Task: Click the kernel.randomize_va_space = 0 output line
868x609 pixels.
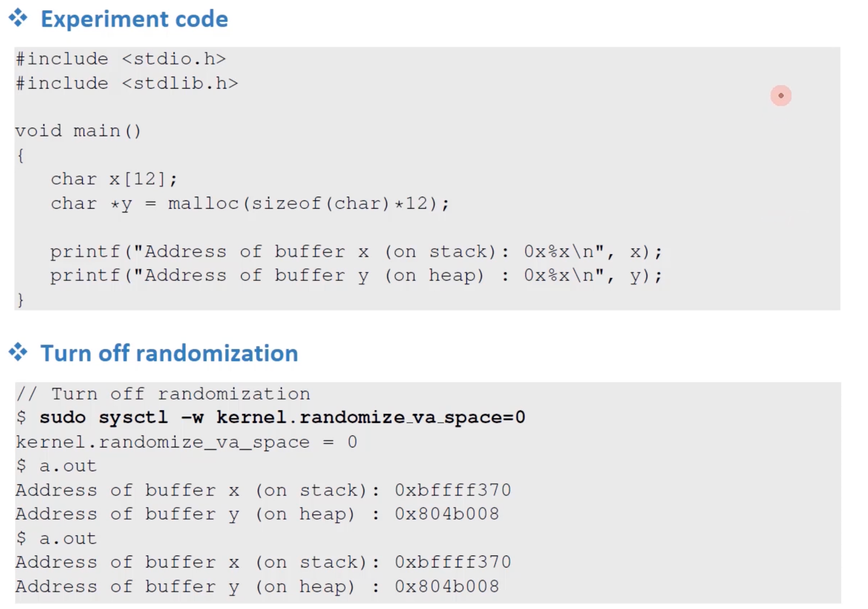Action: pyautogui.click(x=186, y=442)
